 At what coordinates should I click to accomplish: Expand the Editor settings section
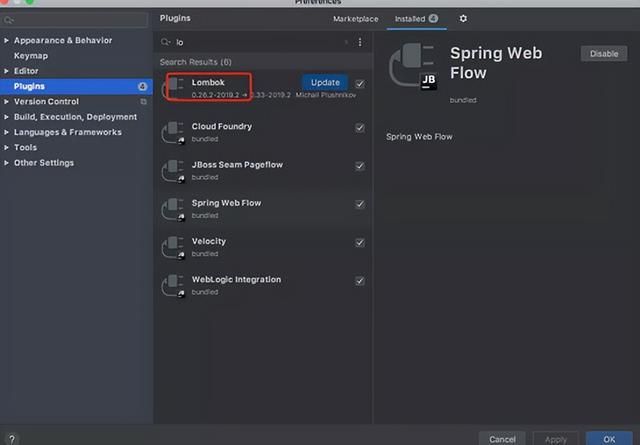point(7,71)
